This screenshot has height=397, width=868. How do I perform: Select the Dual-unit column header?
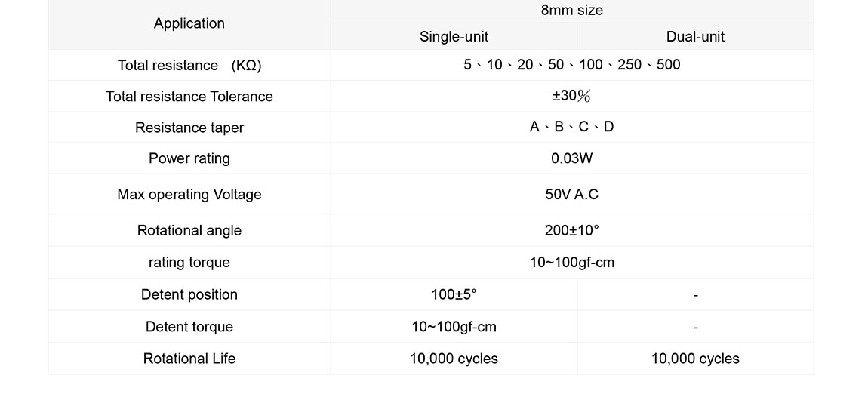[695, 36]
